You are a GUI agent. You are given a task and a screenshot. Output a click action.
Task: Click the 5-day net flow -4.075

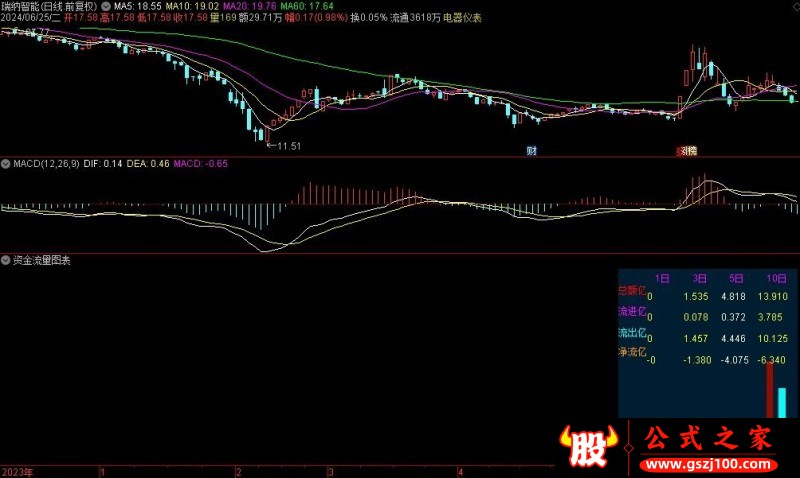coord(734,360)
